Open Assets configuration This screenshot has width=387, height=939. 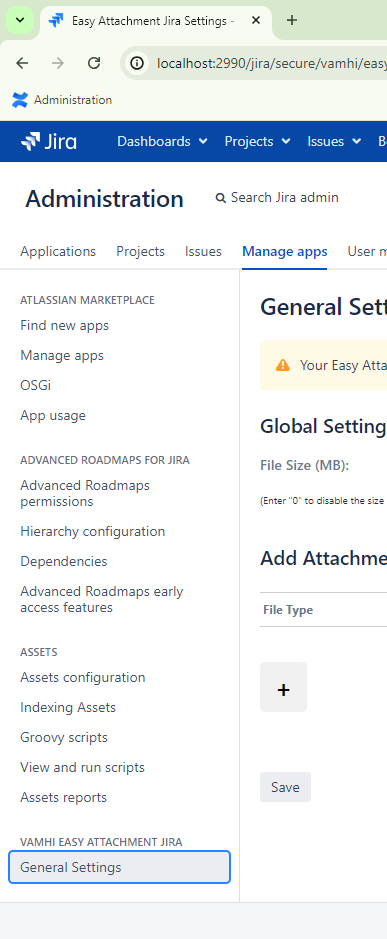pyautogui.click(x=83, y=678)
